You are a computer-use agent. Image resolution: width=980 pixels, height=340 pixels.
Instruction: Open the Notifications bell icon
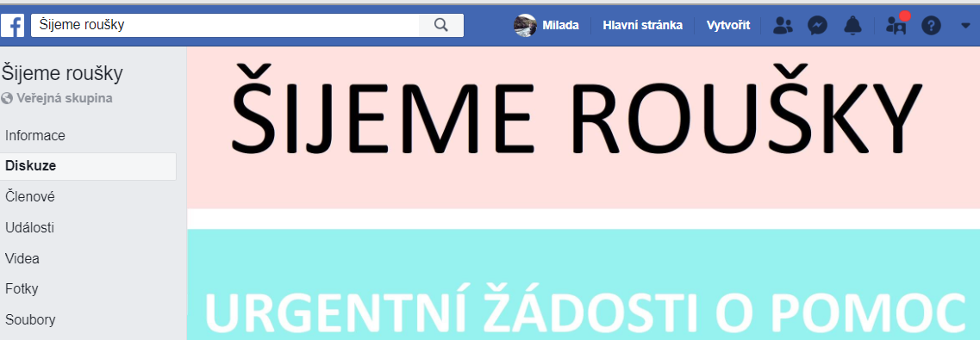pyautogui.click(x=852, y=26)
